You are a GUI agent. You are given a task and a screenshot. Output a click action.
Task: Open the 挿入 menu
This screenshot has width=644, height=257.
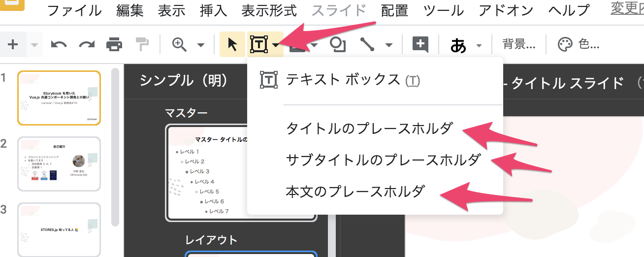pos(214,10)
